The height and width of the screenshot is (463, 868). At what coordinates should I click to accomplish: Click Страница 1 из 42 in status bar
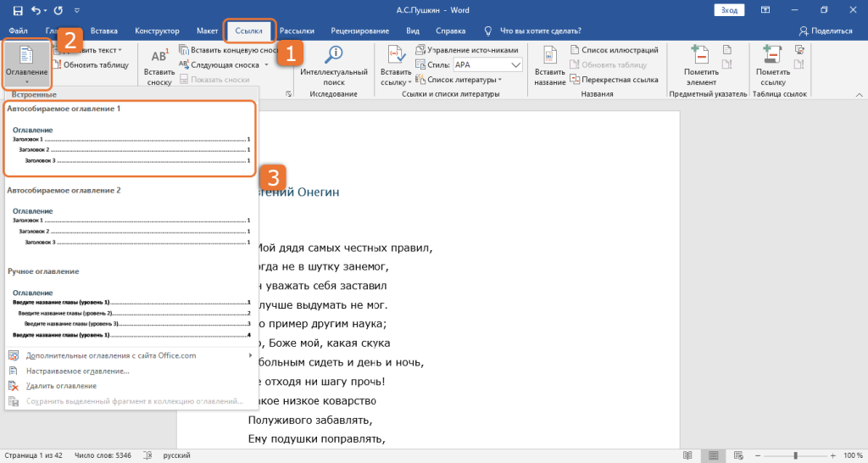point(33,455)
